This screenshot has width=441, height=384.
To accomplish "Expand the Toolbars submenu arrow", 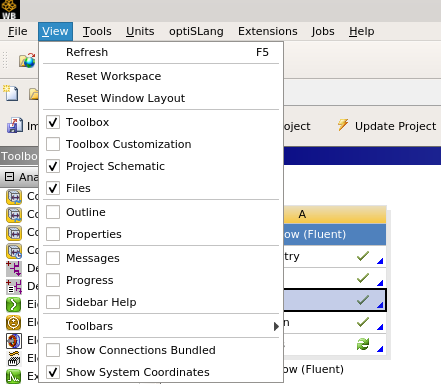I will point(276,326).
